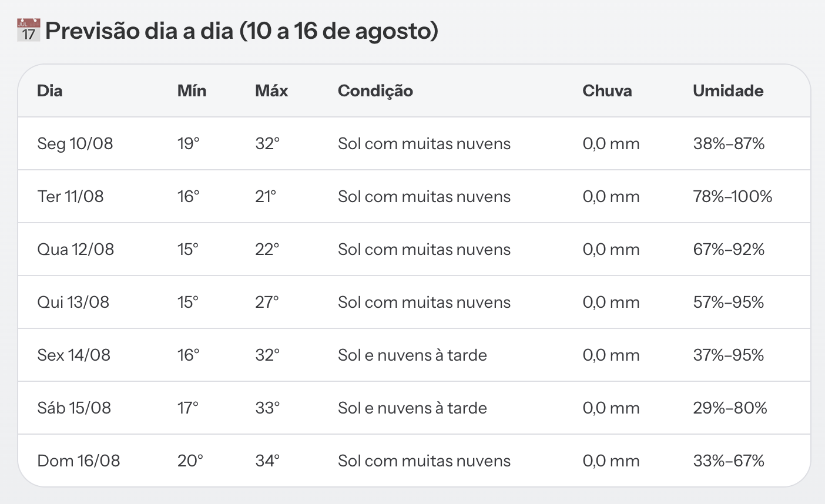Click the 'Condição' column header
This screenshot has width=825, height=504.
(375, 91)
